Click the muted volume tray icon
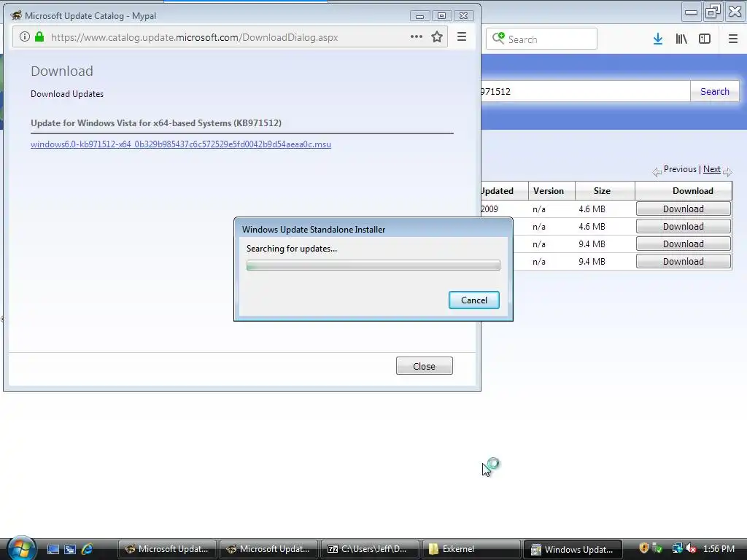This screenshot has width=747, height=560. 690,548
